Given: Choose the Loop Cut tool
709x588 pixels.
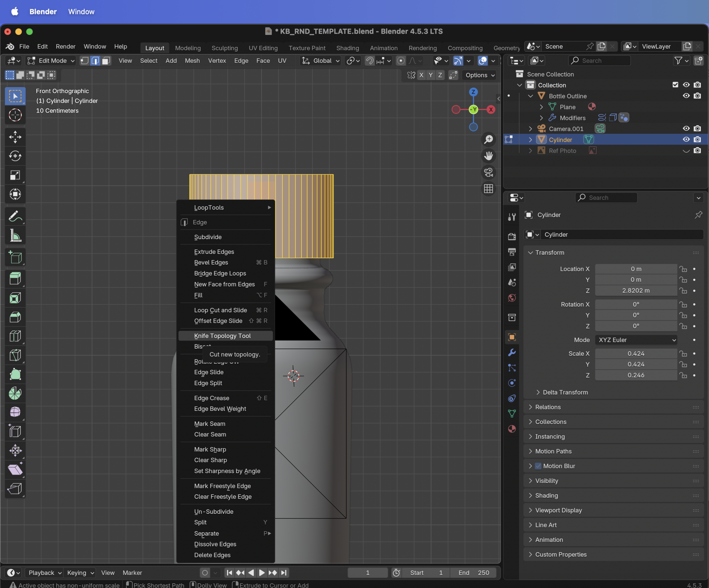Looking at the screenshot, I should pos(15,336).
